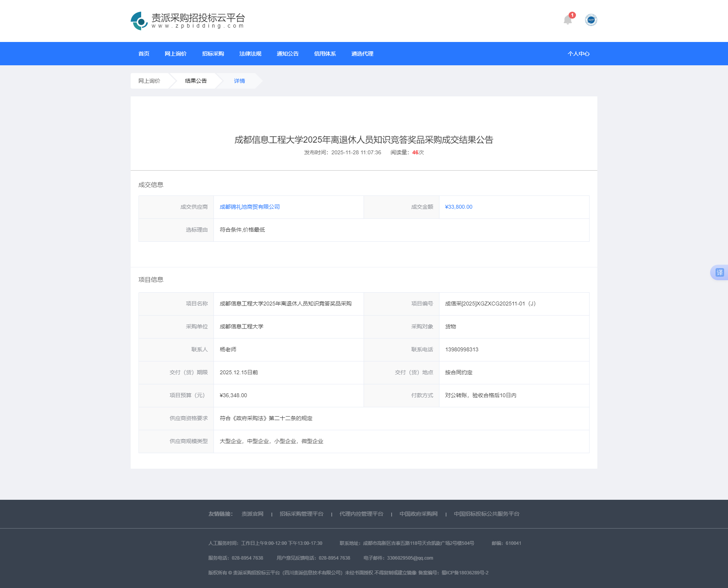Open the 责派官网 footer link
The height and width of the screenshot is (588, 728).
[252, 514]
